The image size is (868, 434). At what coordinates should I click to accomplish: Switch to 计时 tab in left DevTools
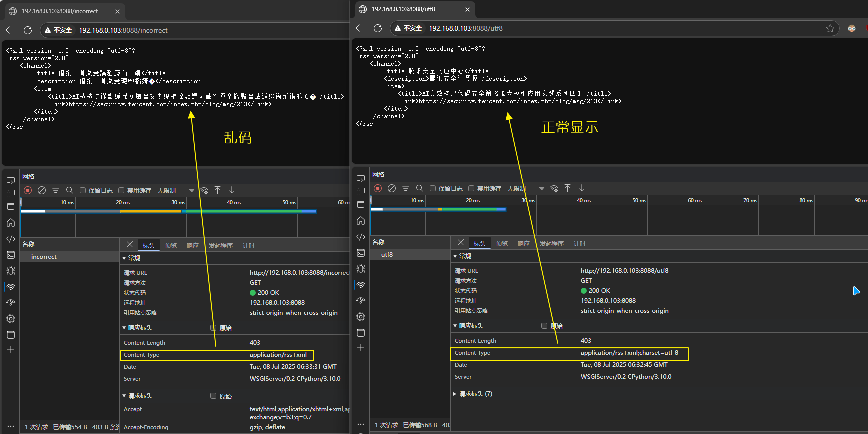pyautogui.click(x=249, y=245)
